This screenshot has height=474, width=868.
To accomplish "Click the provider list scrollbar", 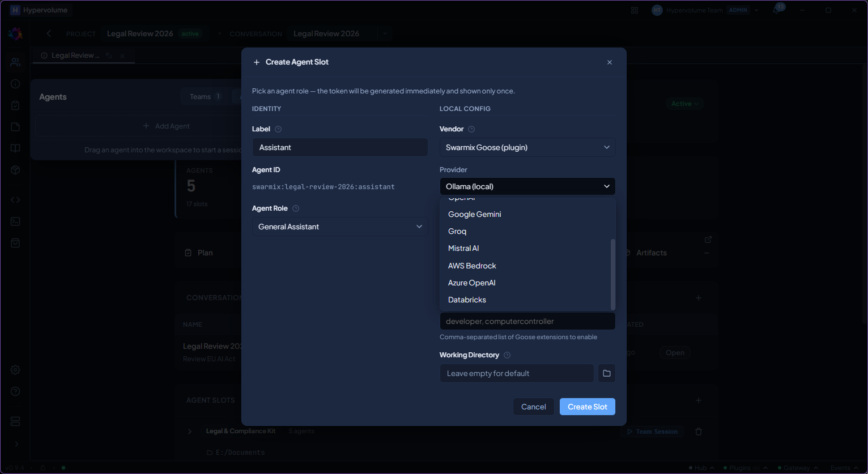I will 612,274.
